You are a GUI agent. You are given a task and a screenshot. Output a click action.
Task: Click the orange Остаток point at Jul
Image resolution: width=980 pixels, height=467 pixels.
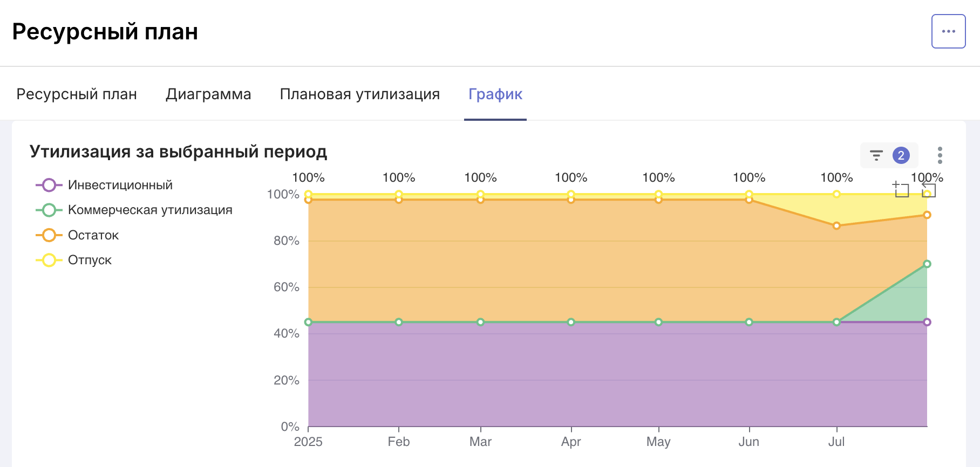click(x=836, y=225)
